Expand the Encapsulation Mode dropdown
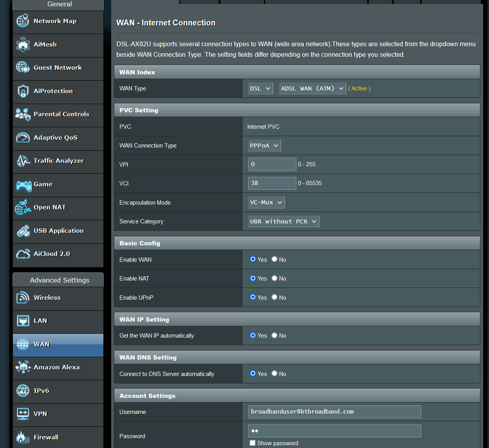 point(266,202)
